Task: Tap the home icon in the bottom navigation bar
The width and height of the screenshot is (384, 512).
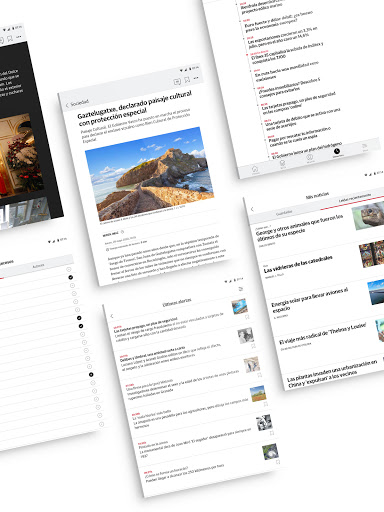Action: coord(255,170)
